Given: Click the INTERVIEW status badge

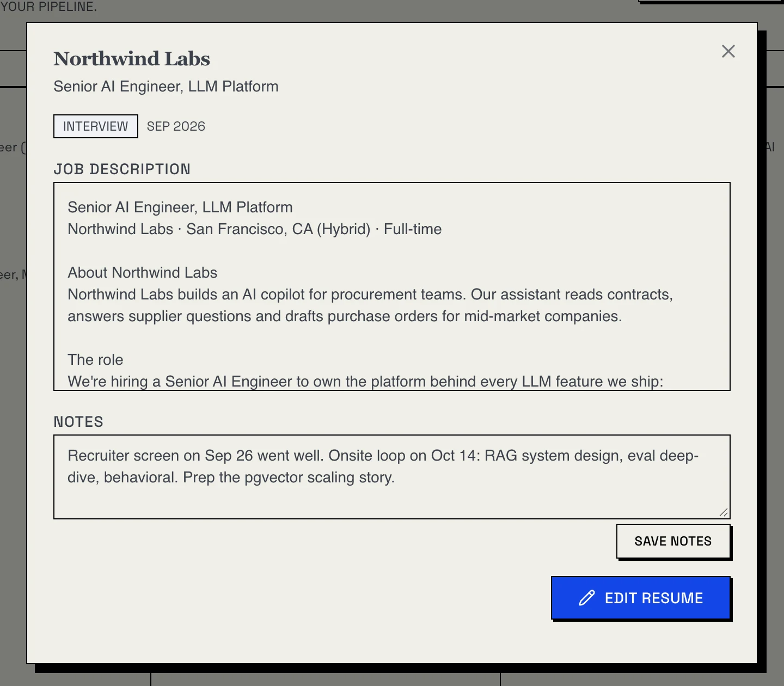Looking at the screenshot, I should pyautogui.click(x=95, y=126).
